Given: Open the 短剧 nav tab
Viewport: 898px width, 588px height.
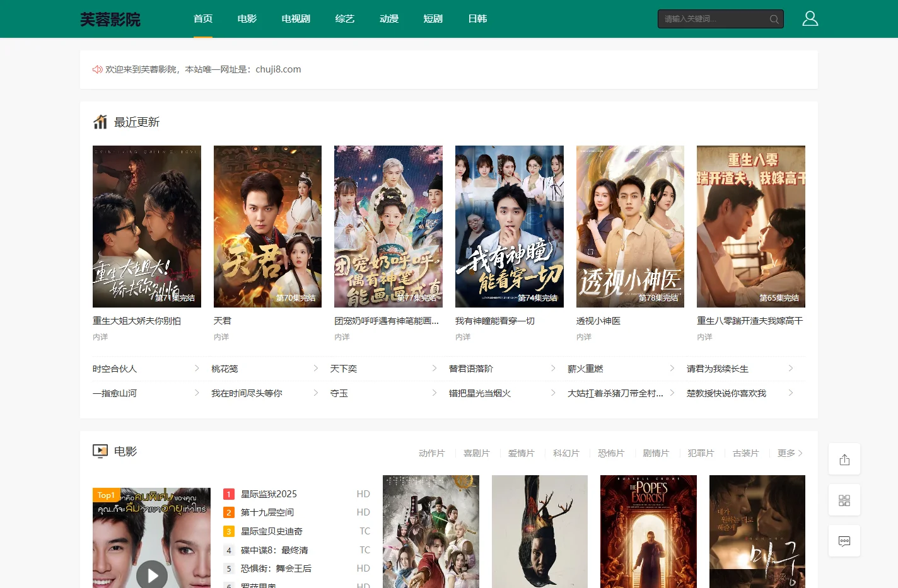Looking at the screenshot, I should [433, 19].
